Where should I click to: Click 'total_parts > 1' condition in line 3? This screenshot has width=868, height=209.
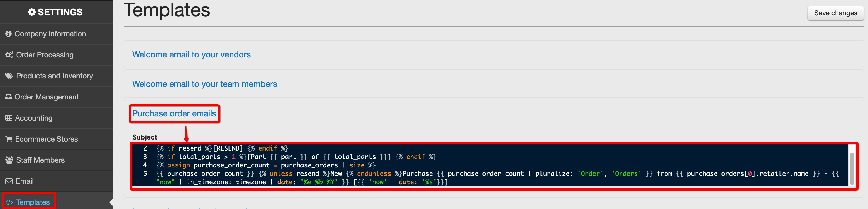point(207,157)
